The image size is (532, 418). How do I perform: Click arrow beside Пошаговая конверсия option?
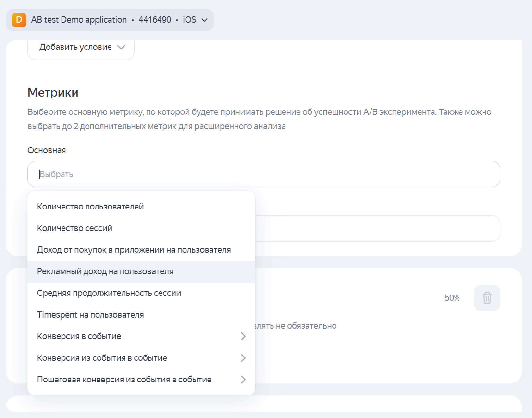click(243, 380)
